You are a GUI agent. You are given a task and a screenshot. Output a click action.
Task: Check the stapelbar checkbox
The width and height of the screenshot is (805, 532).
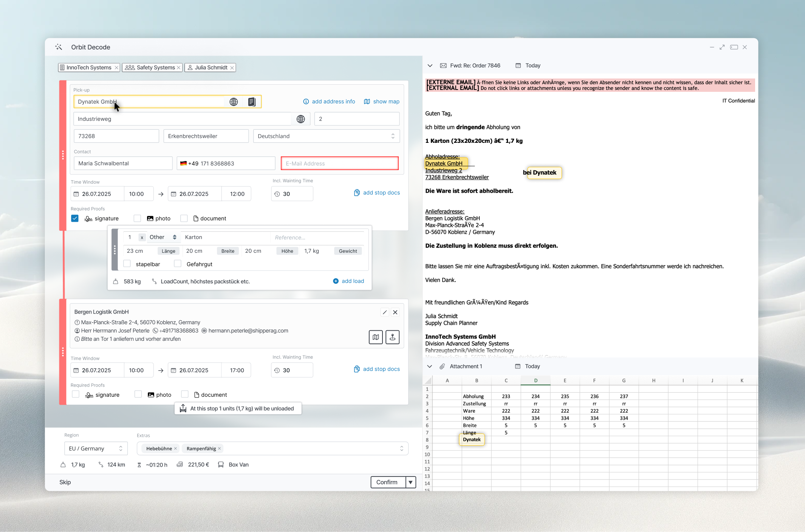tap(127, 264)
